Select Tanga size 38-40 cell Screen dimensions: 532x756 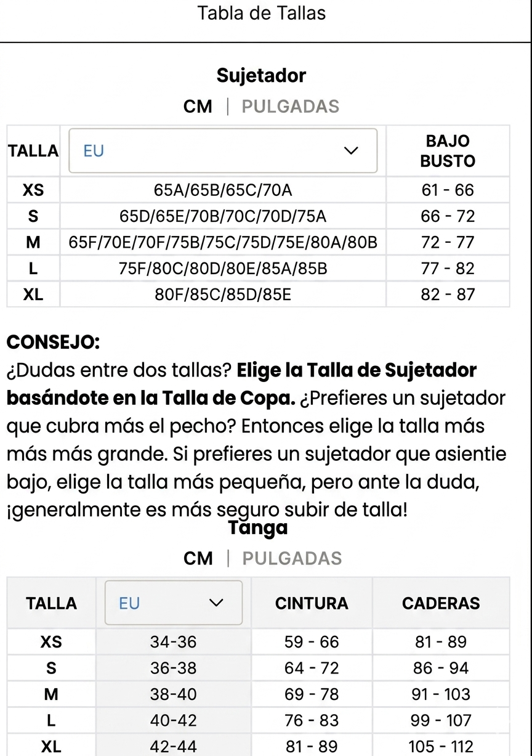click(174, 694)
